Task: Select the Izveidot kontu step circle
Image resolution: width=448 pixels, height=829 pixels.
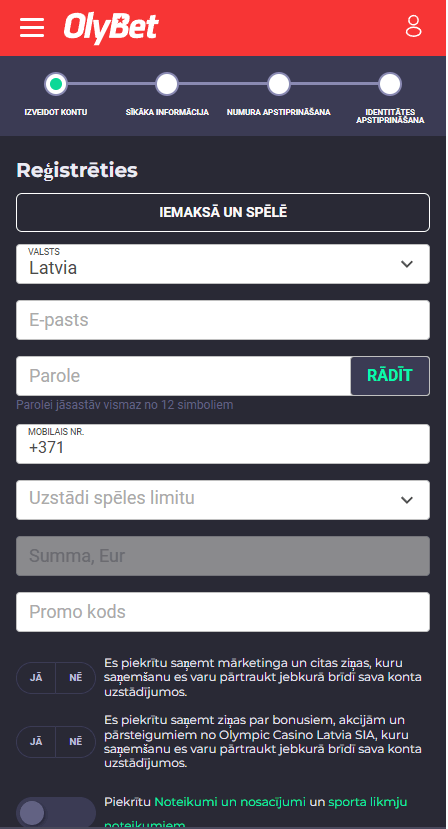Action: (x=56, y=84)
